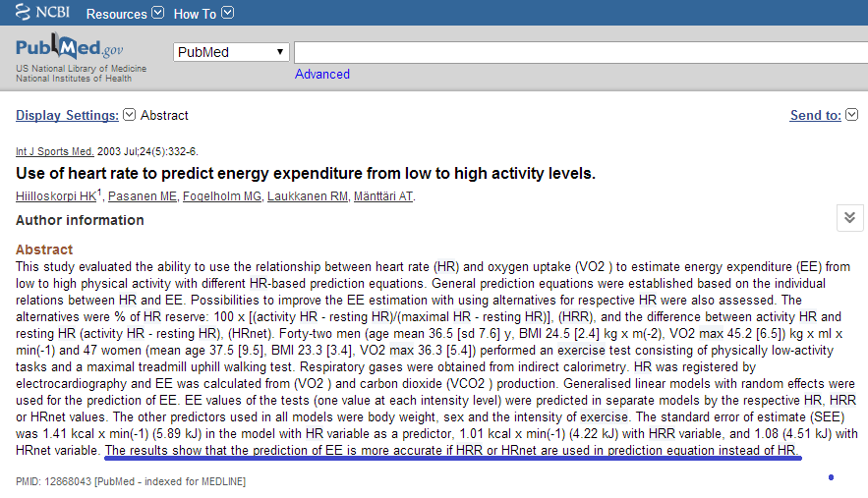868x498 pixels.
Task: Expand the Resources dropdown arrow
Action: [x=157, y=12]
